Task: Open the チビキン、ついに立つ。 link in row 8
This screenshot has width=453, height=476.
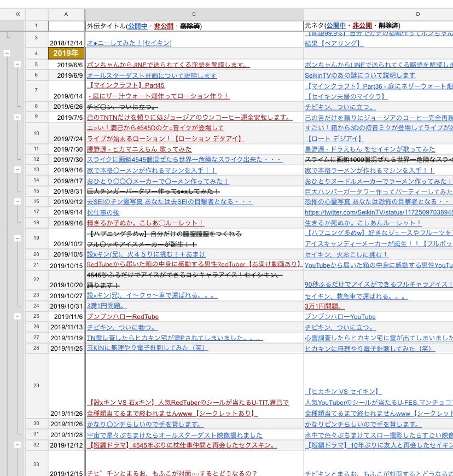Action: 340,107
